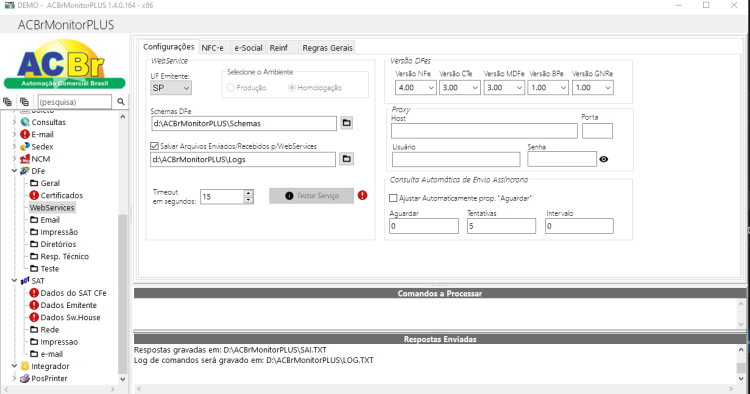Browse for Logs folder

tap(347, 159)
